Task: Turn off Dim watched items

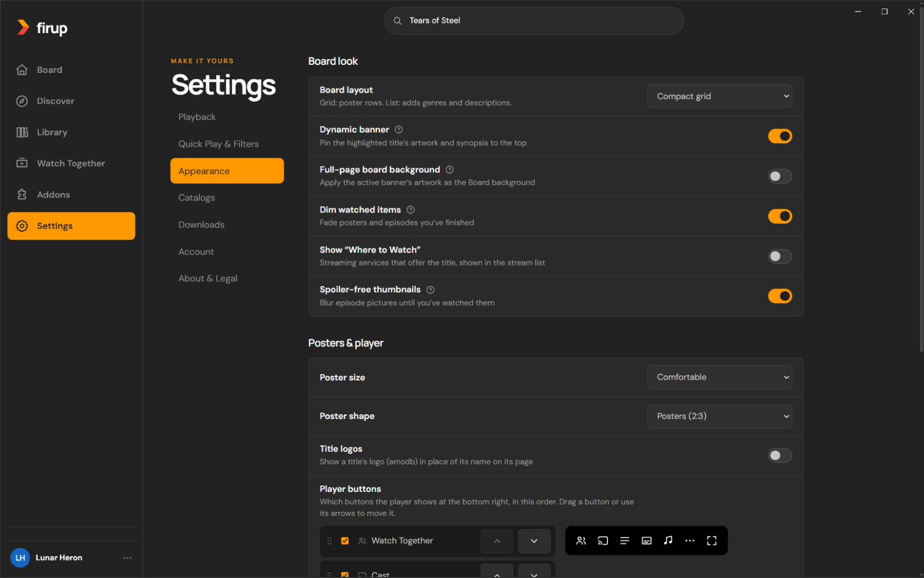Action: point(780,216)
